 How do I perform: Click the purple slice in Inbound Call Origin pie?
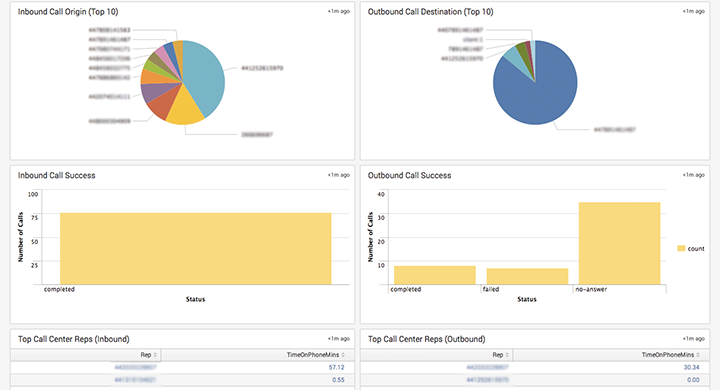(149, 91)
